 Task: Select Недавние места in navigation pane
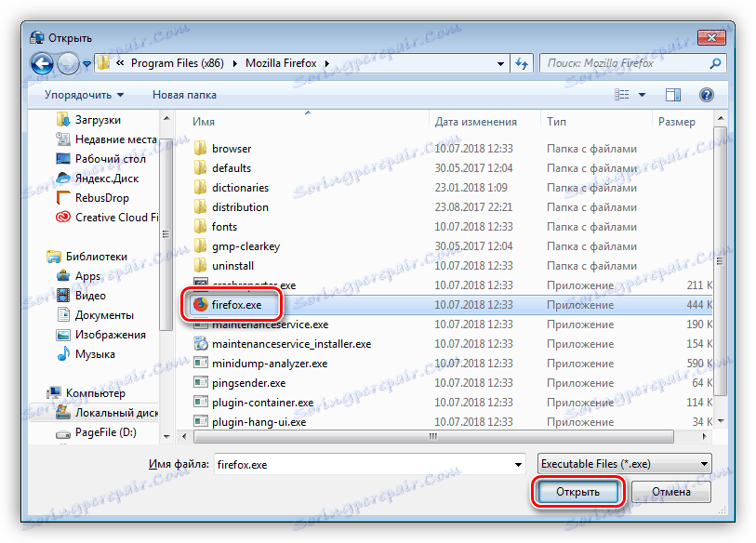107,139
